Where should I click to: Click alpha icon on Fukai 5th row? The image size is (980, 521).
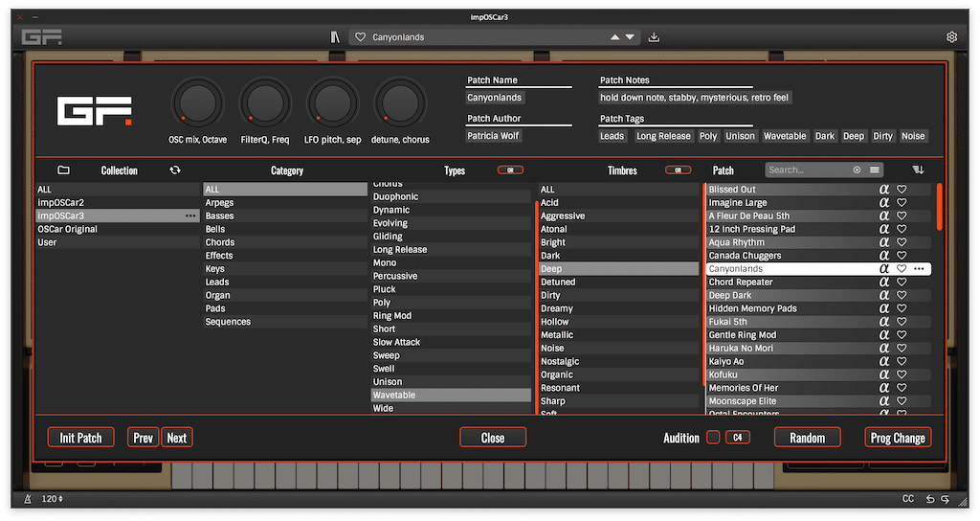coord(883,322)
